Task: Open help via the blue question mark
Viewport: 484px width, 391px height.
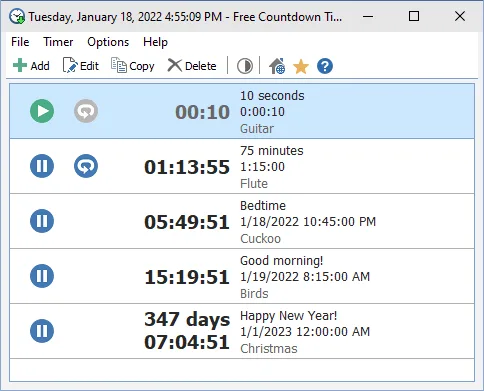Action: 325,66
